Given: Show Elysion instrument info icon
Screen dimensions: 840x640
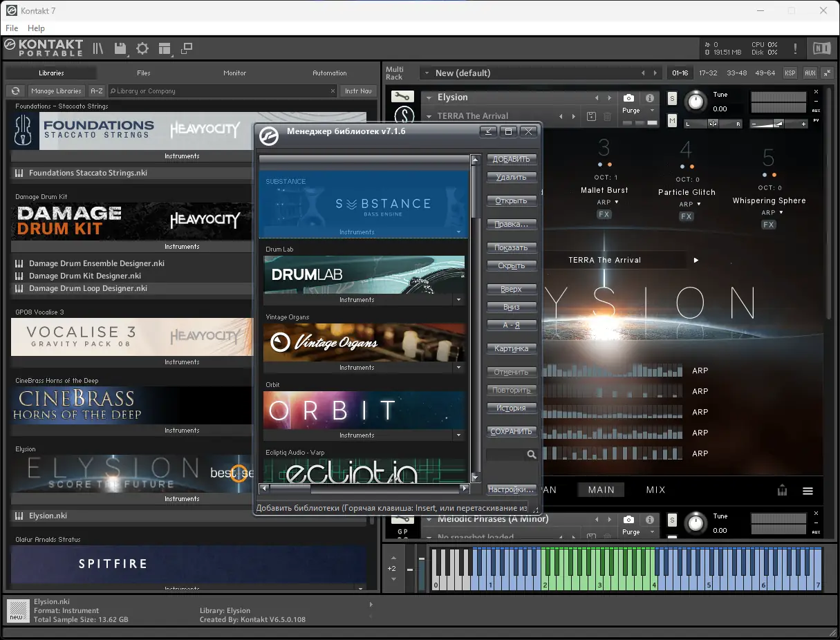Looking at the screenshot, I should [650, 98].
